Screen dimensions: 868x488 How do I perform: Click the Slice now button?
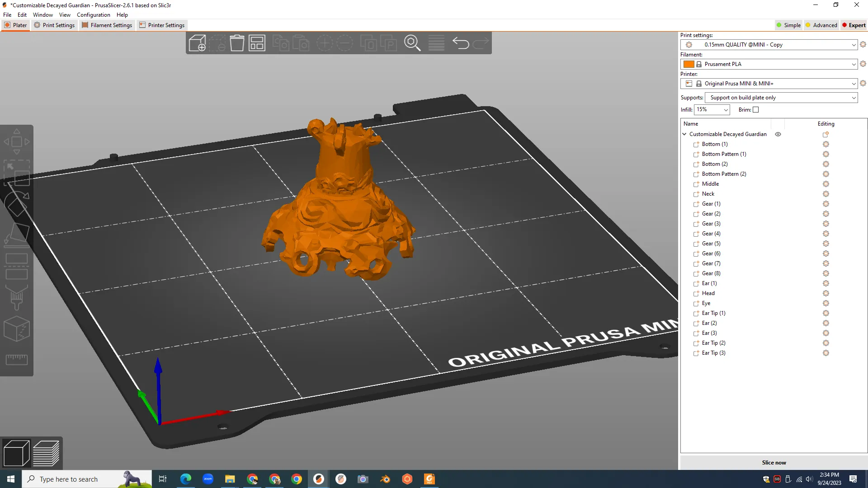[x=774, y=462]
